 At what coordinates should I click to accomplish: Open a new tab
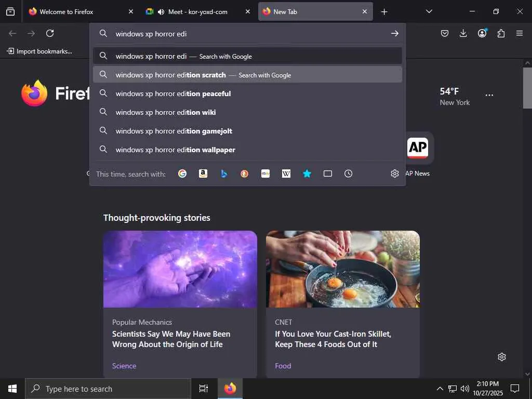(x=384, y=12)
